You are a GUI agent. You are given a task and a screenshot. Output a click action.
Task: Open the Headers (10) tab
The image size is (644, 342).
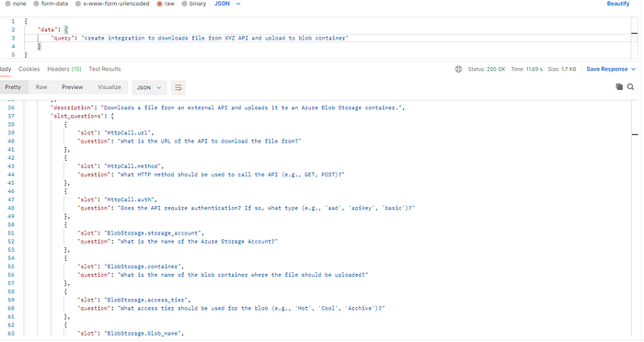click(x=64, y=69)
